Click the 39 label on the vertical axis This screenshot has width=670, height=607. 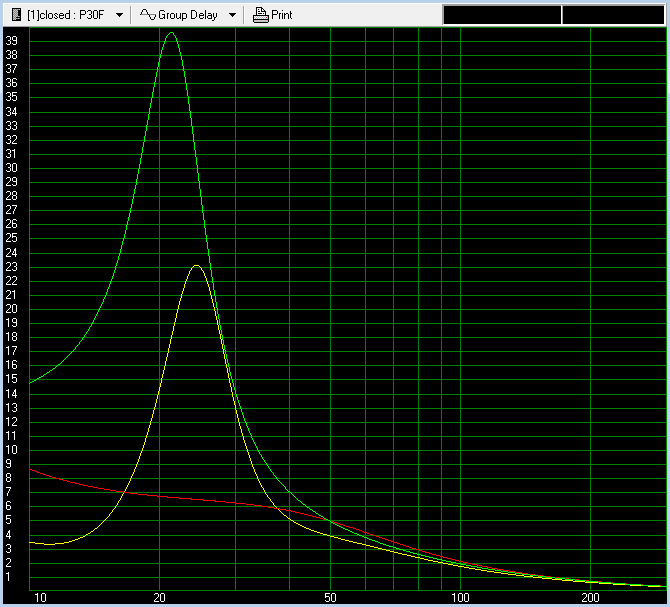point(12,40)
